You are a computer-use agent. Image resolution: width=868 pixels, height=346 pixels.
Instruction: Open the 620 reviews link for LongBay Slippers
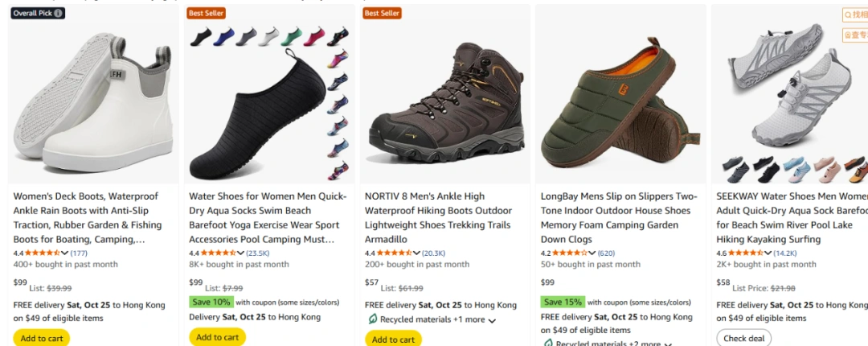606,253
